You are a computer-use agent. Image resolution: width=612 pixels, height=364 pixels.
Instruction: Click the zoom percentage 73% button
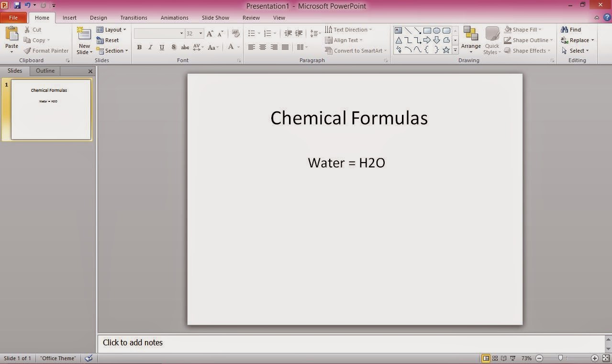click(x=526, y=358)
